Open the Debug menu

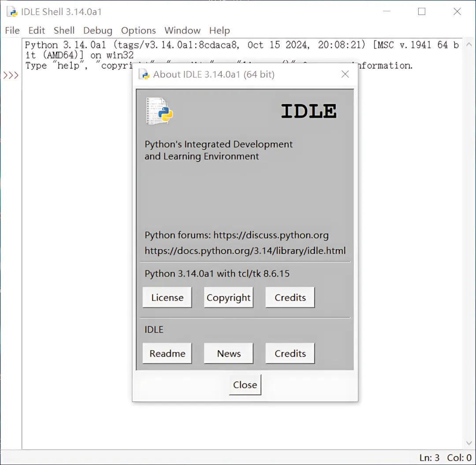pyautogui.click(x=98, y=30)
